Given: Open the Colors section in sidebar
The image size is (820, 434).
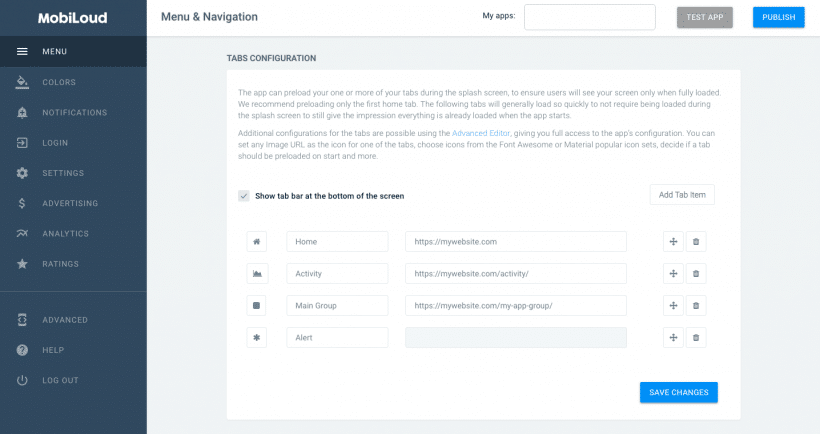Looking at the screenshot, I should 58,82.
